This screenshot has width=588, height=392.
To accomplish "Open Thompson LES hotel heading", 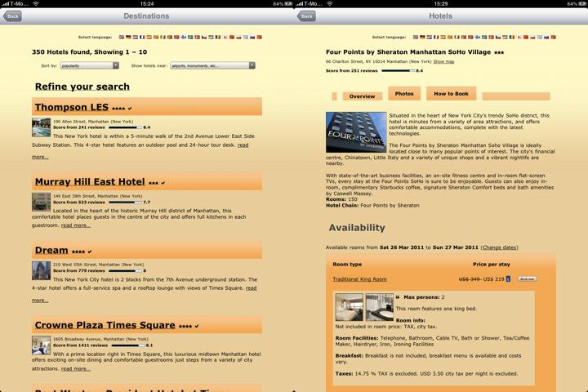I will [x=72, y=107].
